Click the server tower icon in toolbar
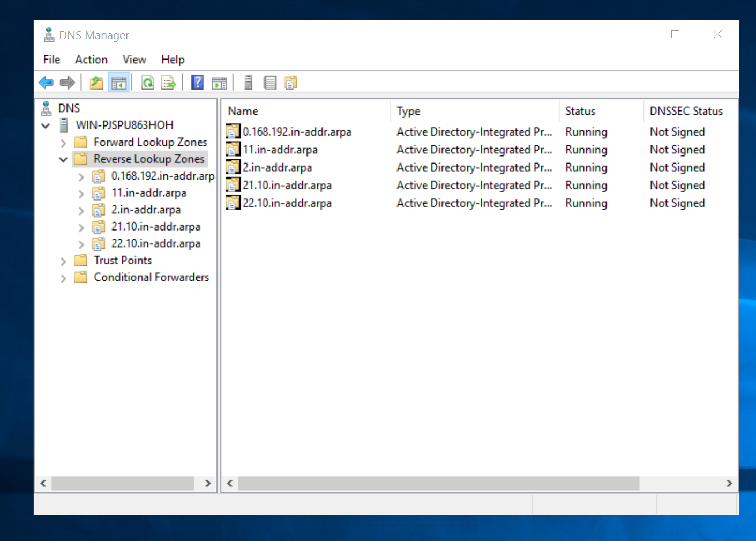 coord(248,83)
